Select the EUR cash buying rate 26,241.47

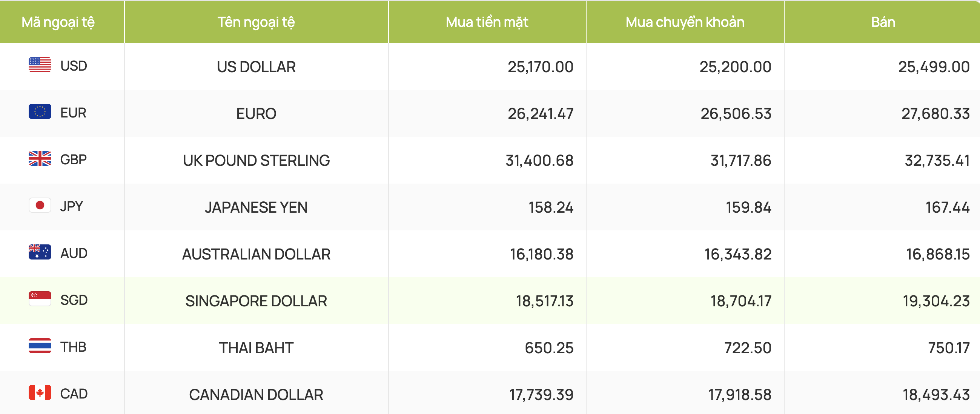point(540,114)
